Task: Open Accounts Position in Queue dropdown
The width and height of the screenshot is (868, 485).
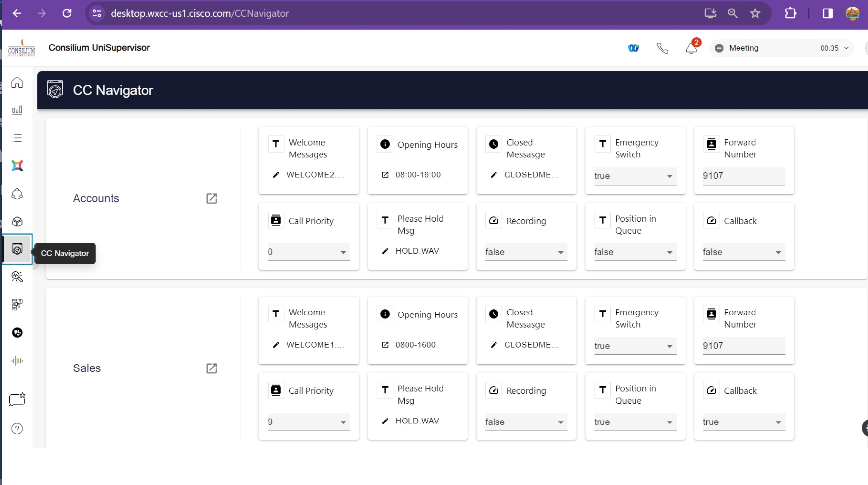Action: [x=635, y=252]
